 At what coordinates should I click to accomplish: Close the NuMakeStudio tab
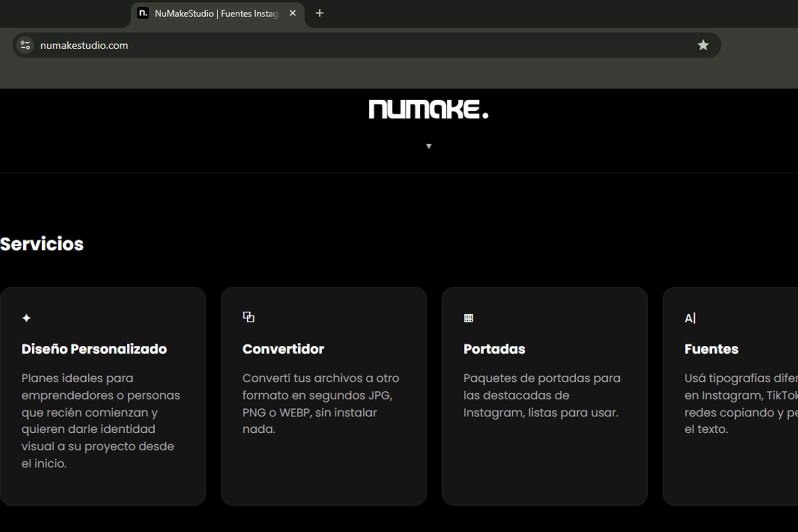tap(292, 14)
